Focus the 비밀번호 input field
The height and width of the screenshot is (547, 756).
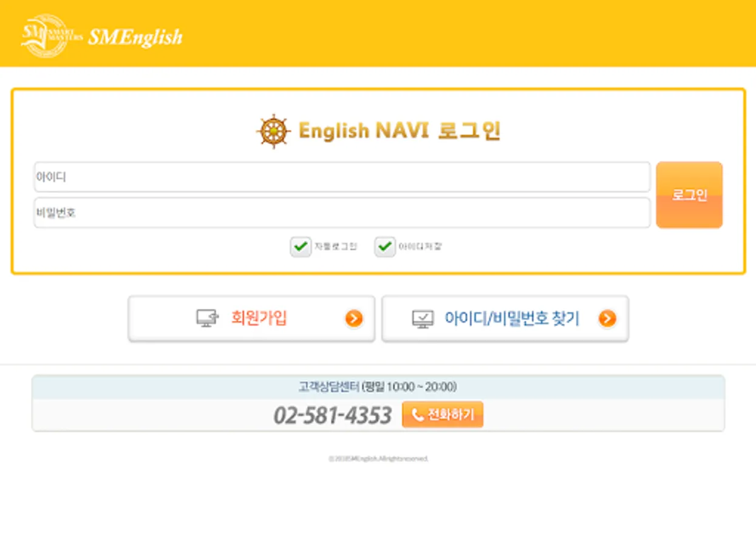[342, 213]
